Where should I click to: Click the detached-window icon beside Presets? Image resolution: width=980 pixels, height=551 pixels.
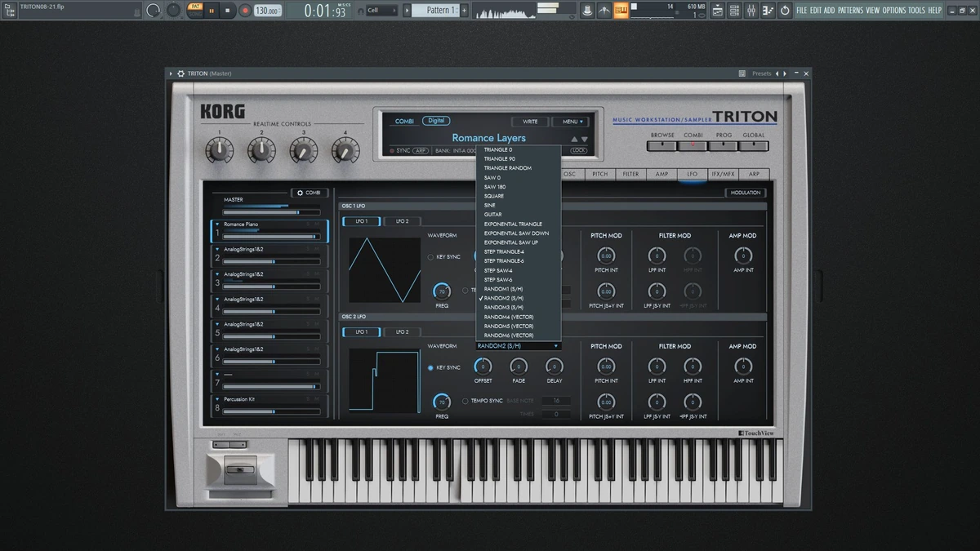[x=742, y=73]
